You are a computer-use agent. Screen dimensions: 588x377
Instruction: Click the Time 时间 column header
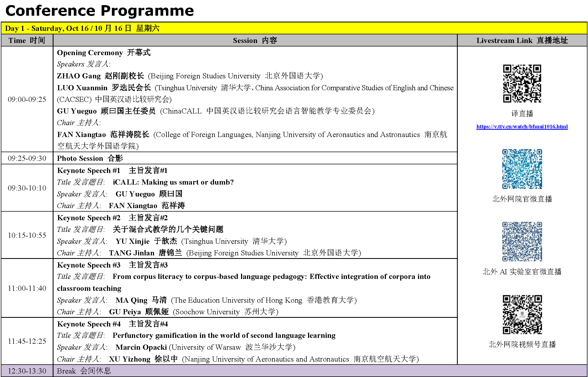27,40
